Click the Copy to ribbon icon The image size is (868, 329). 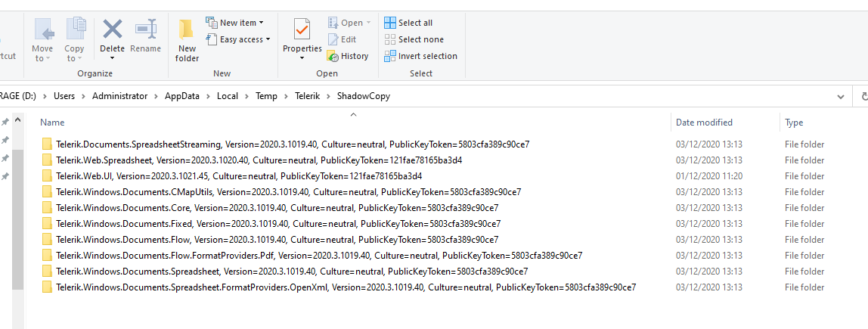pyautogui.click(x=74, y=40)
